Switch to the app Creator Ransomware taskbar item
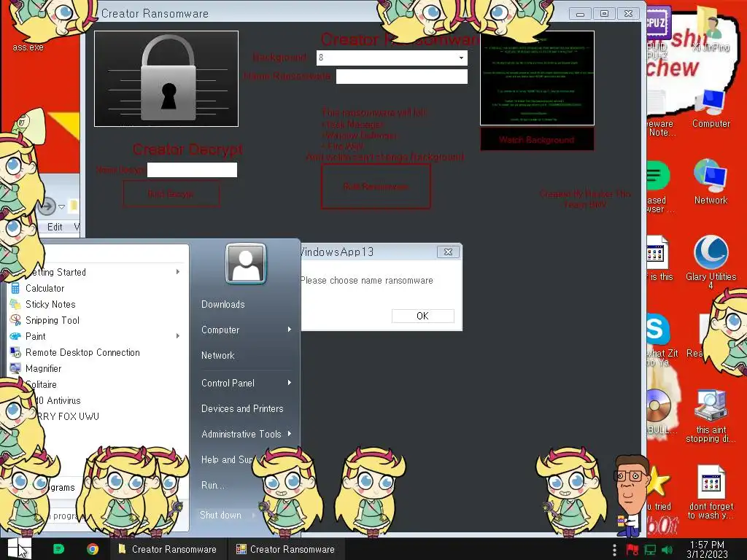 coord(286,549)
